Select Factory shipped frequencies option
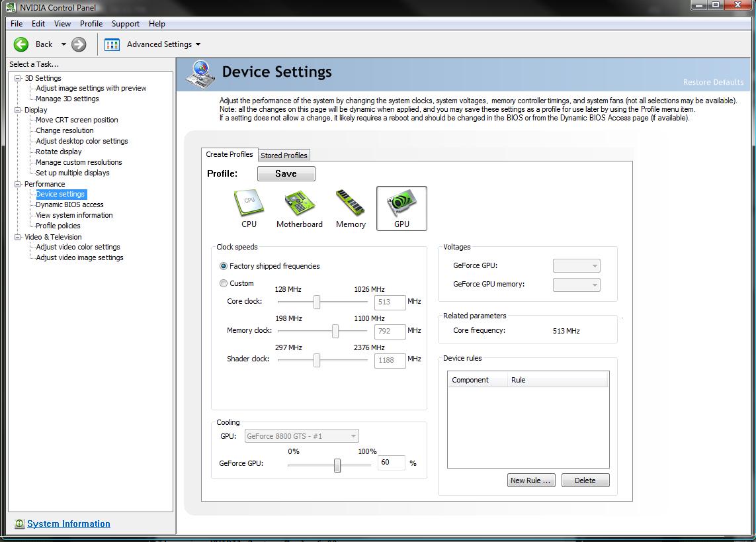Screen dimensions: 756x542 (224, 266)
